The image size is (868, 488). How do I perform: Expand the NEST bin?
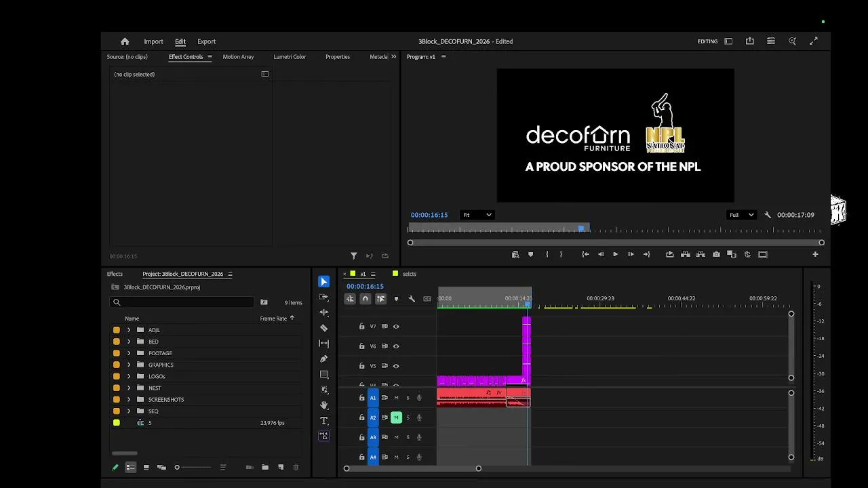[x=129, y=388]
